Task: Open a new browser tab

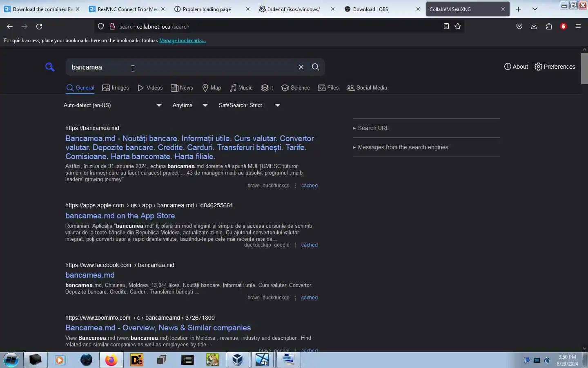Action: [519, 9]
